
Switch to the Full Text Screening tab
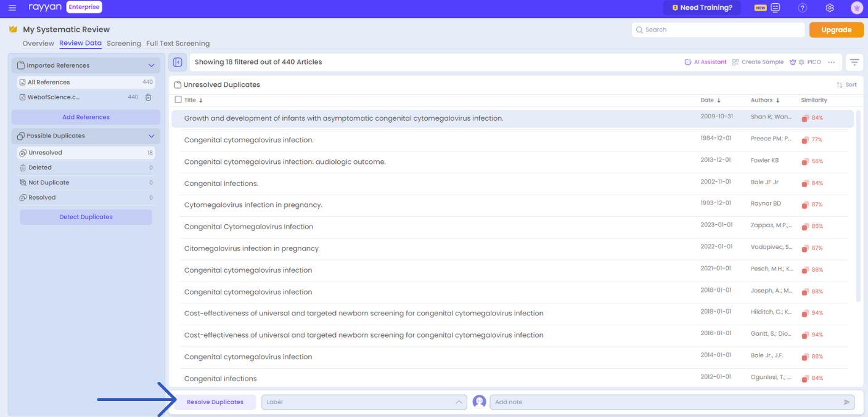point(178,44)
